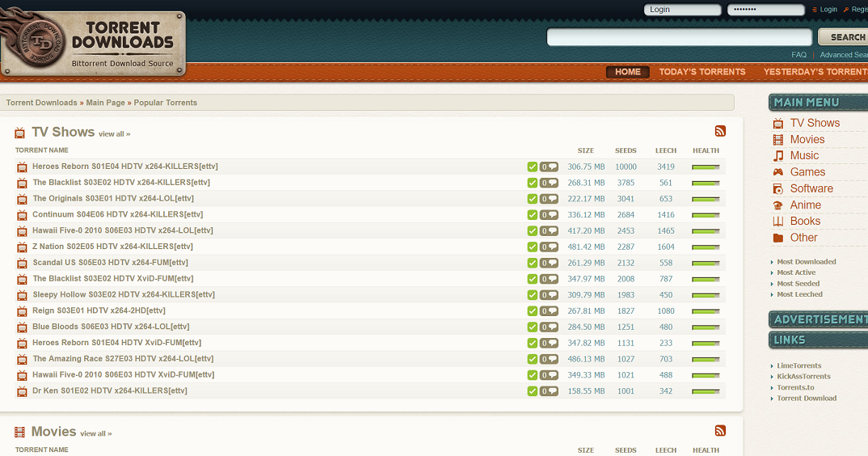Click Movies film icon in Main Menu
868x456 pixels.
click(777, 140)
